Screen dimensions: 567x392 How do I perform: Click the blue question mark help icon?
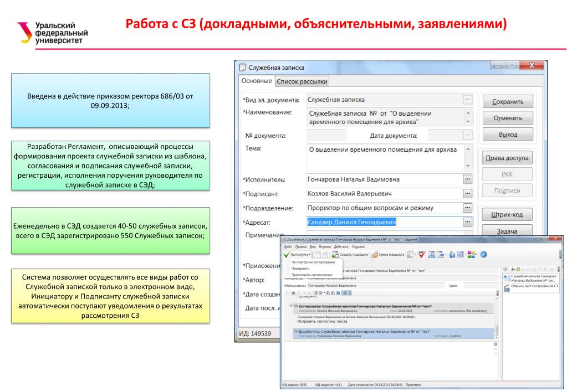click(483, 254)
